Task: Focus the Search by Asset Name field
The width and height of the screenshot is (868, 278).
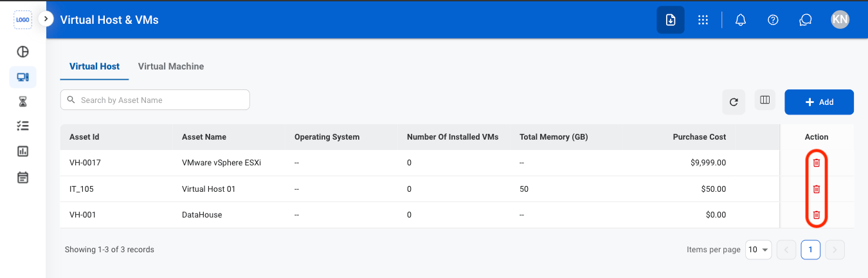Action: tap(155, 100)
